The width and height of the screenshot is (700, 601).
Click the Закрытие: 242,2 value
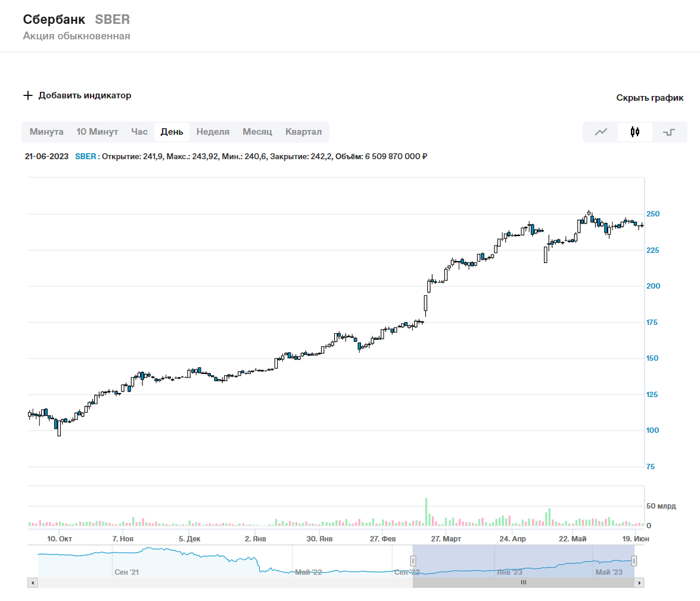pos(301,156)
